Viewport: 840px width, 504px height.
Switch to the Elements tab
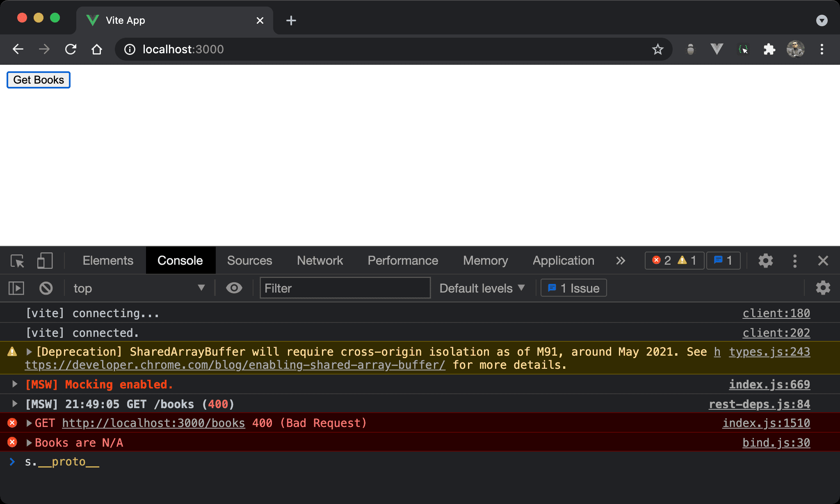(x=107, y=260)
